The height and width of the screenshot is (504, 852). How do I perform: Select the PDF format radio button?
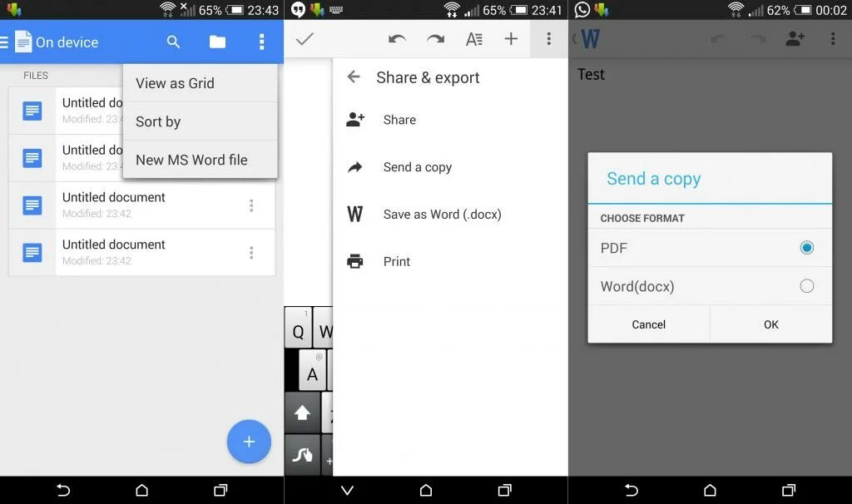pos(807,248)
